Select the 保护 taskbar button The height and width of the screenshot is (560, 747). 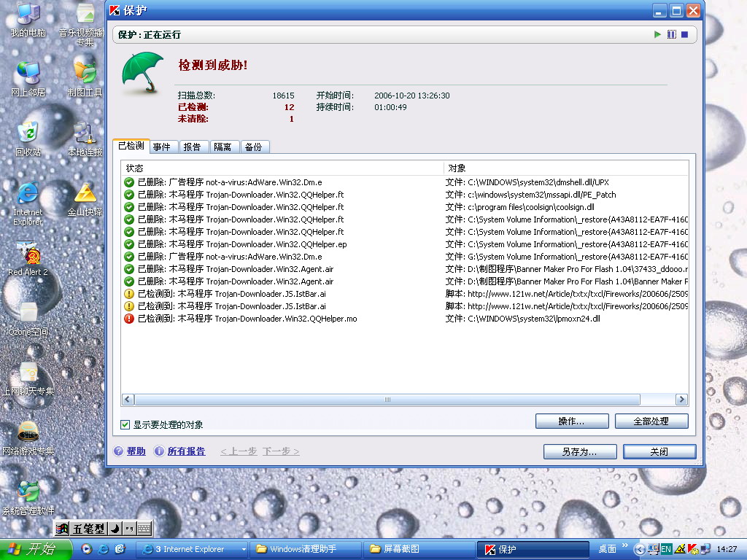click(x=533, y=549)
